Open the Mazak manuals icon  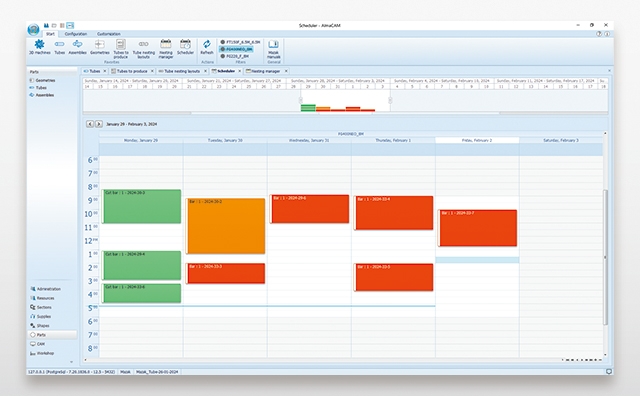[x=273, y=49]
